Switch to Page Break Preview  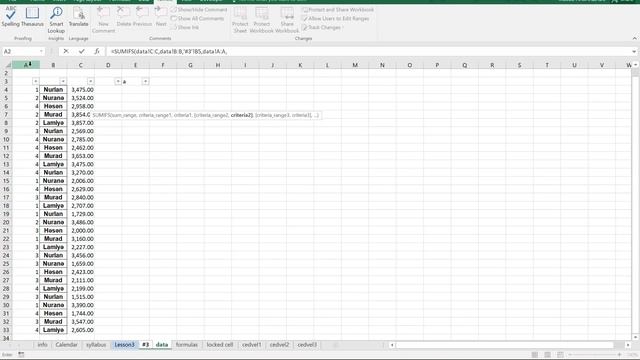pos(560,355)
